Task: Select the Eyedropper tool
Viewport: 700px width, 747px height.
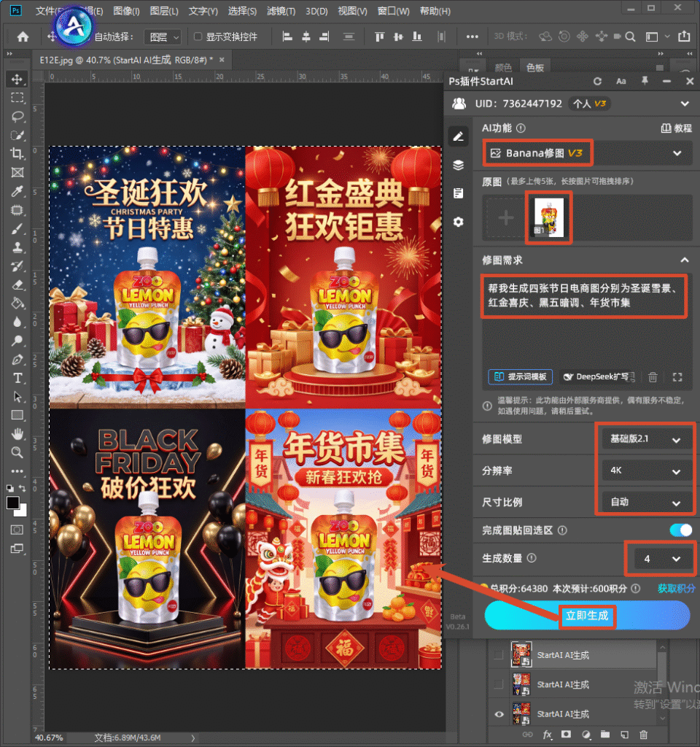Action: coord(17,192)
